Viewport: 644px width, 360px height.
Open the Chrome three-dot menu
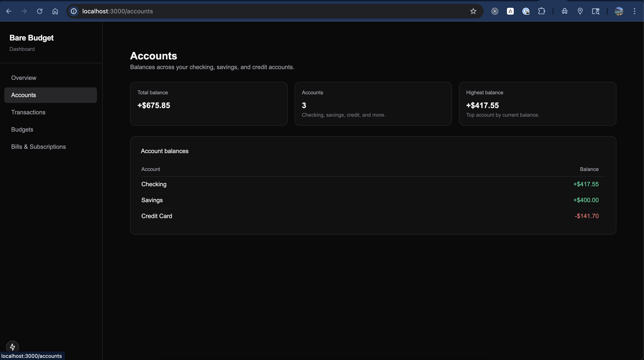pyautogui.click(x=634, y=11)
